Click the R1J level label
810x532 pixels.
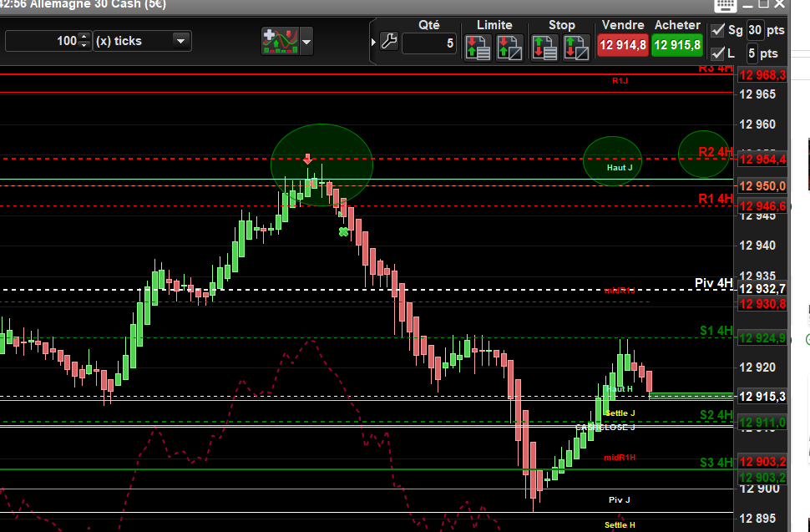620,80
